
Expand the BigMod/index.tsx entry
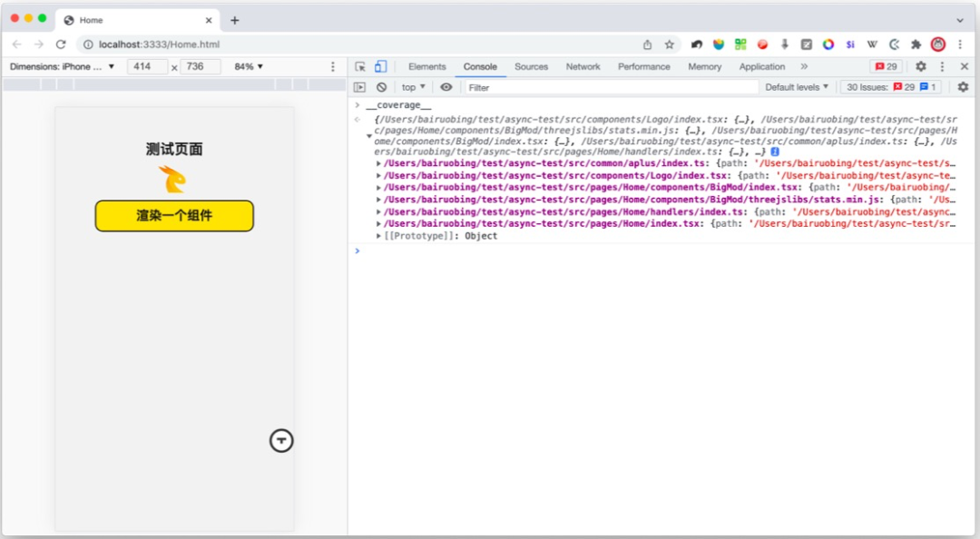(x=378, y=188)
